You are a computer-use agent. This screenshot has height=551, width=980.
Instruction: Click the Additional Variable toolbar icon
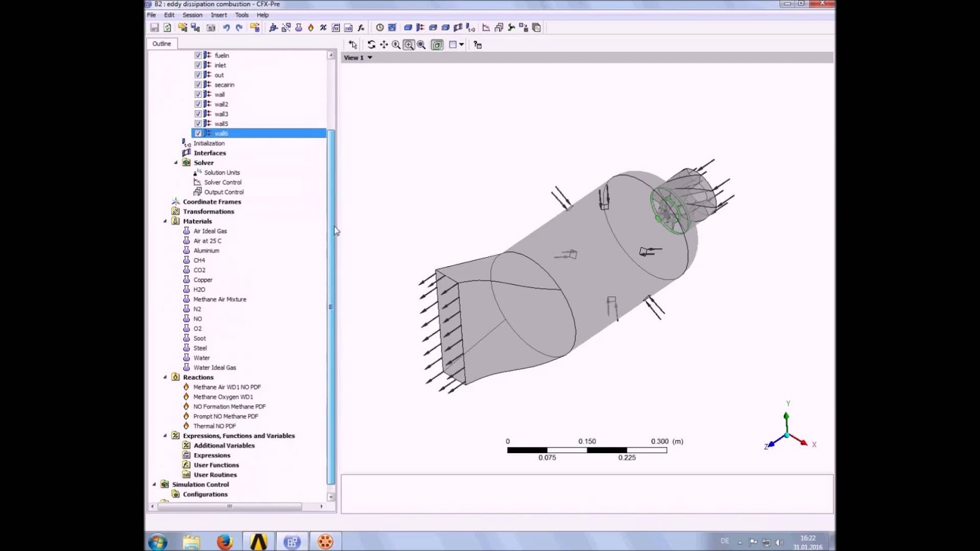(323, 28)
